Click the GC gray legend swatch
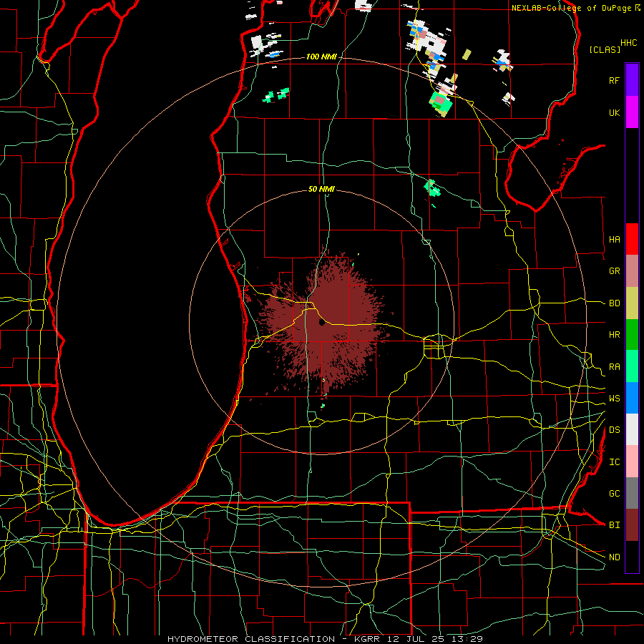Image resolution: width=644 pixels, height=644 pixels. point(632,493)
